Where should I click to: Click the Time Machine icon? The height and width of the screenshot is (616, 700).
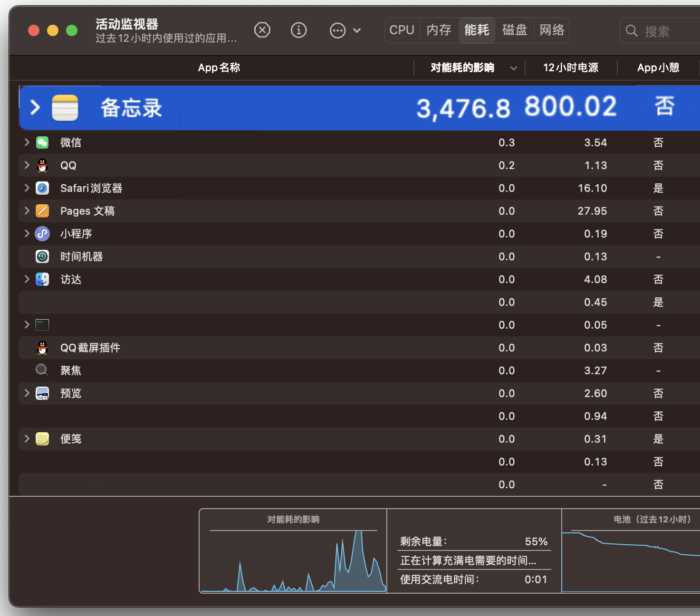pos(42,256)
